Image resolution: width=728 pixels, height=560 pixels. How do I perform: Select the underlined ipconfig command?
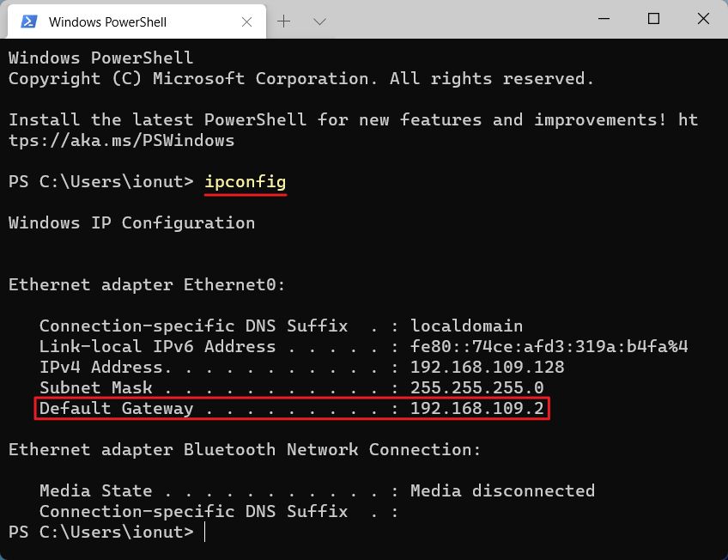245,181
